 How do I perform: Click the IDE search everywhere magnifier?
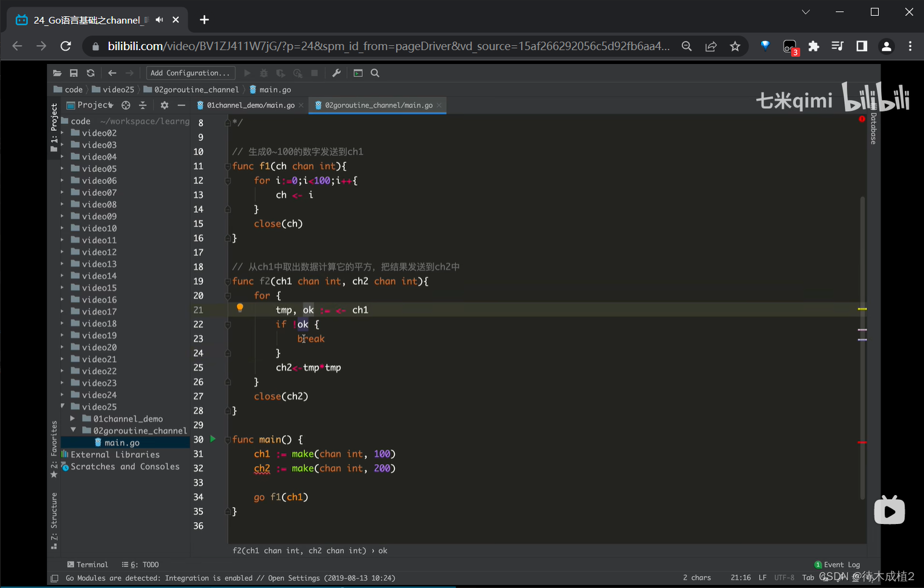click(375, 73)
